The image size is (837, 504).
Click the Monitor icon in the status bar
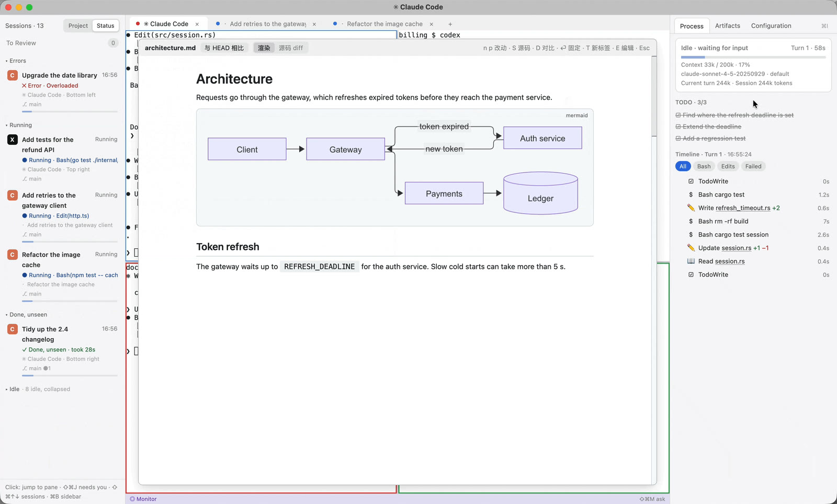132,499
